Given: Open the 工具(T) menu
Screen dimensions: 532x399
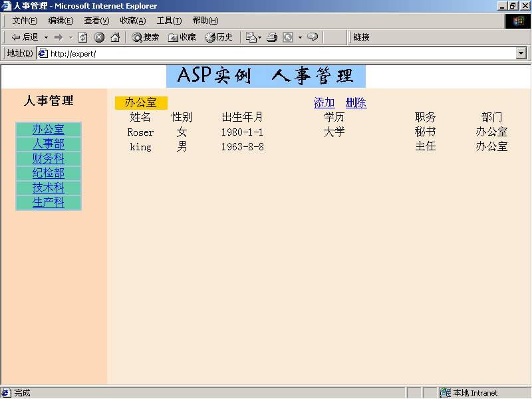Looking at the screenshot, I should (170, 21).
